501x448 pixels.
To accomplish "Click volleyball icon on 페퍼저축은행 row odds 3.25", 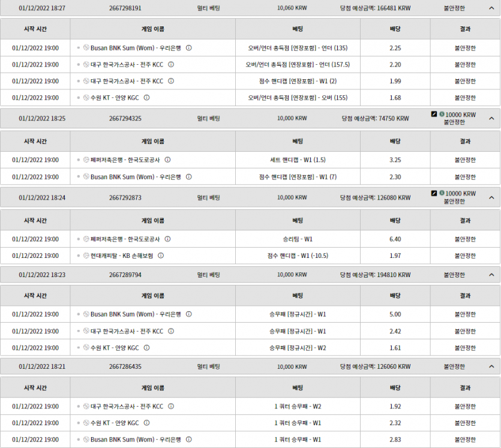I will pos(86,160).
